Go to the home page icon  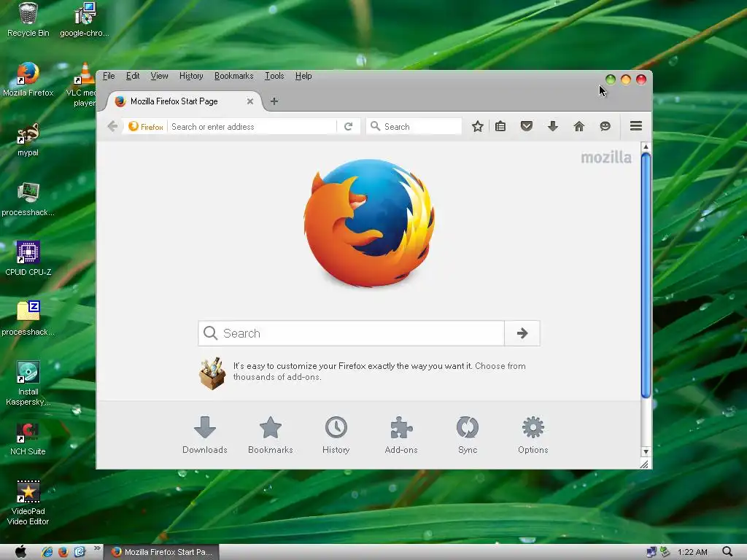point(578,126)
